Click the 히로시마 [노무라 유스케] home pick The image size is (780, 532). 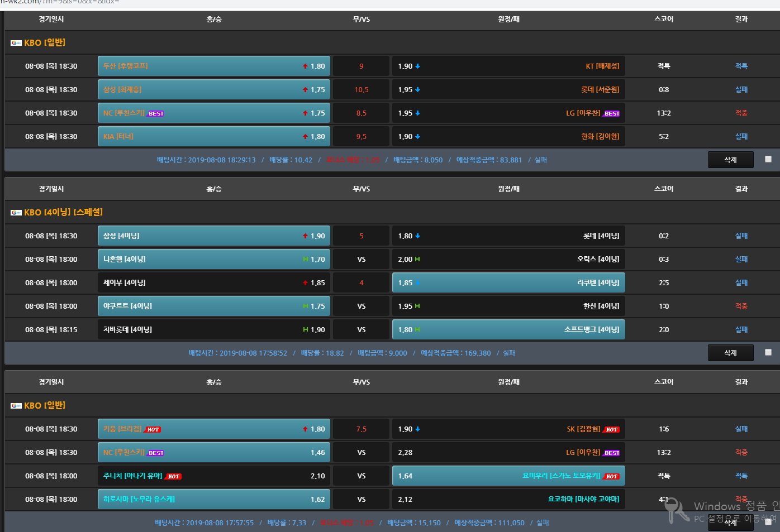click(213, 500)
